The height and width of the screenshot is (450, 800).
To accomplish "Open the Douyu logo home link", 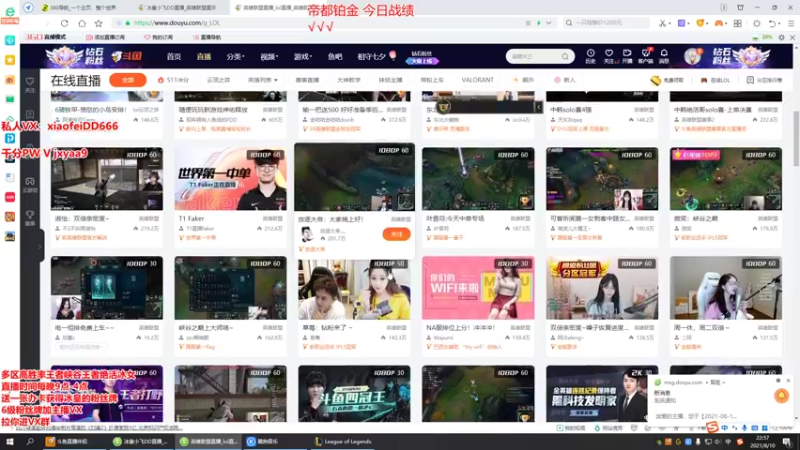I will [127, 56].
